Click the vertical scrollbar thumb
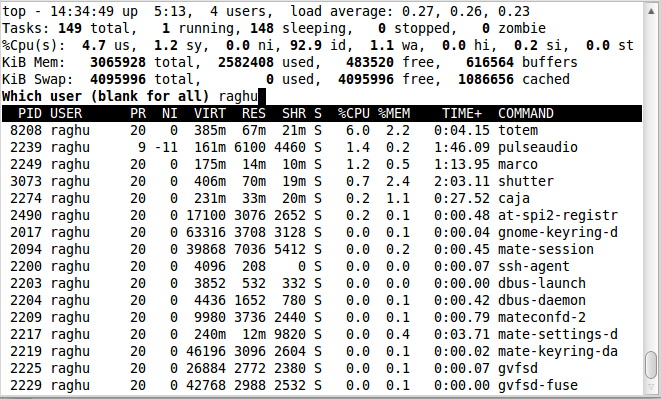The width and height of the screenshot is (661, 399). click(651, 365)
